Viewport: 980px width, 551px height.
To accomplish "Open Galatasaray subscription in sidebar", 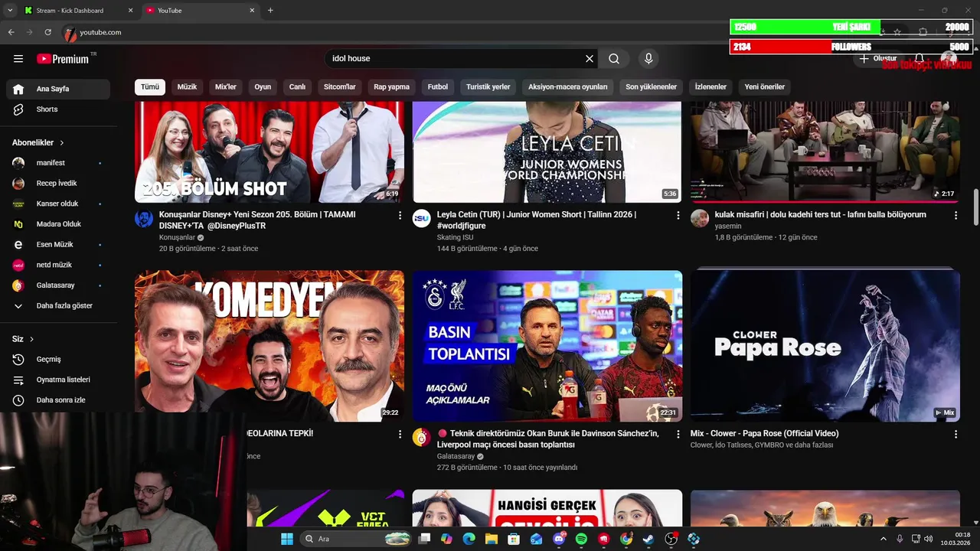I will click(58, 285).
